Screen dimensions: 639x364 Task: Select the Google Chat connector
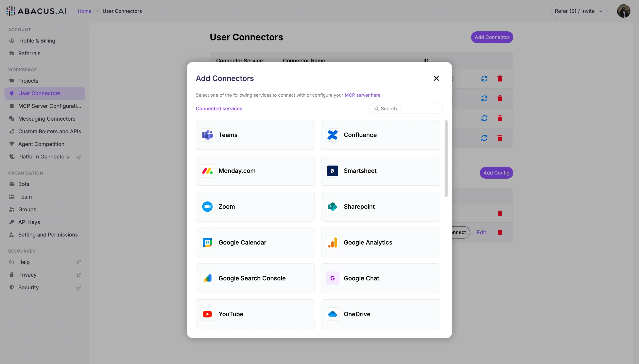click(x=380, y=278)
